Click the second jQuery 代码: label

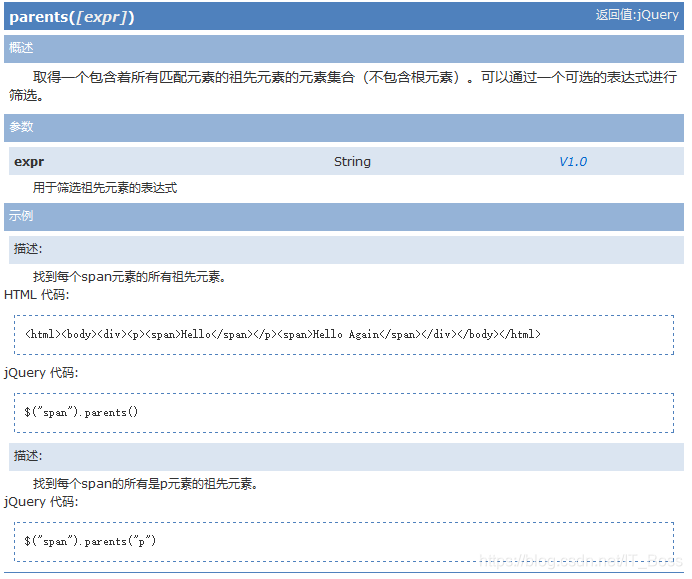tap(41, 502)
